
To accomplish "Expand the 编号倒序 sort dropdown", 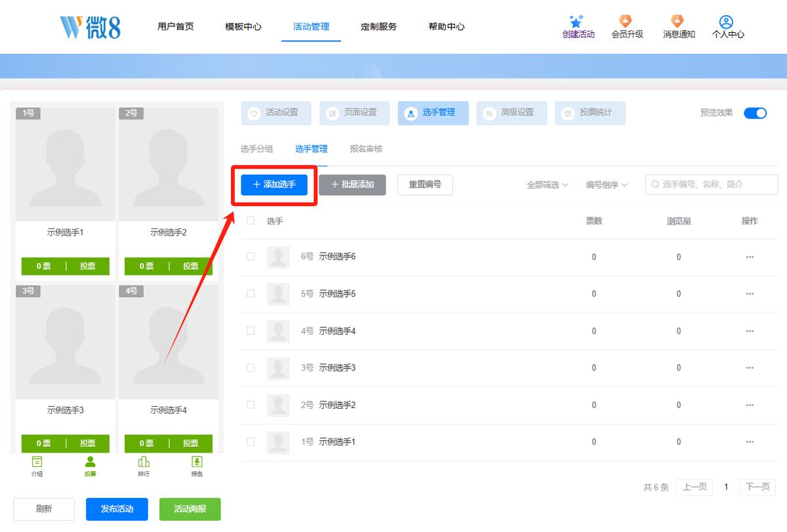I will [607, 185].
